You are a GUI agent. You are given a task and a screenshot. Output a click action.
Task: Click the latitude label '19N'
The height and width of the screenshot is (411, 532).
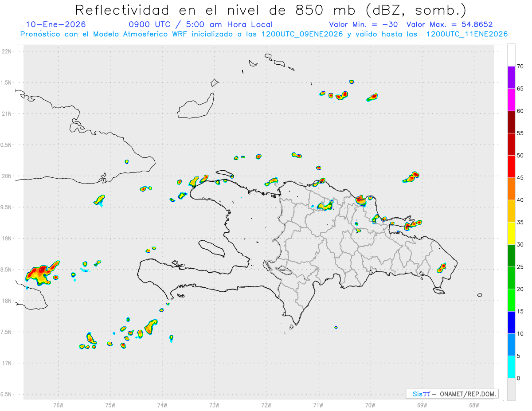tap(8, 238)
